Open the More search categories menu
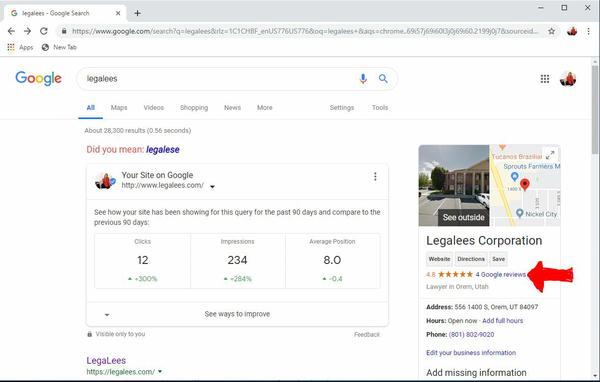Screen dimensions: 600x382 coord(264,108)
